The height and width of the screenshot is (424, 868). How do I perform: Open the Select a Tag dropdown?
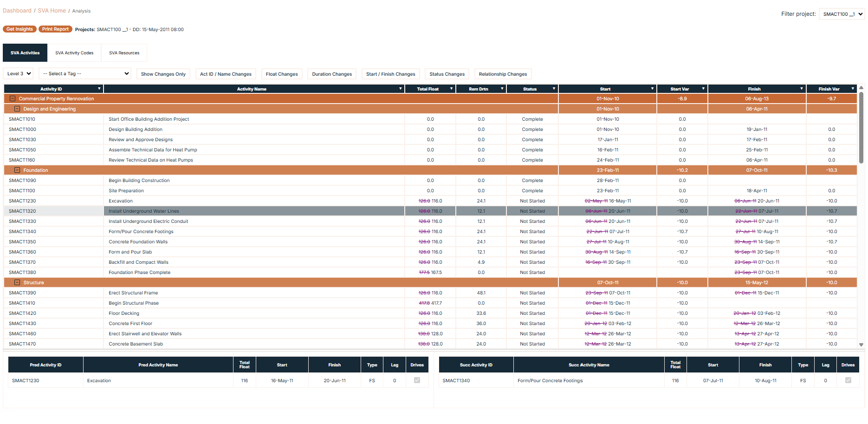click(84, 73)
